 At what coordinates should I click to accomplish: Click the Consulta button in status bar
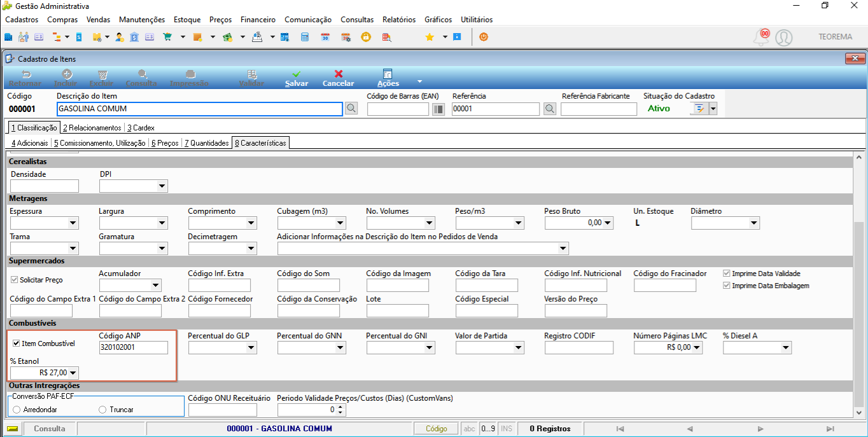50,429
